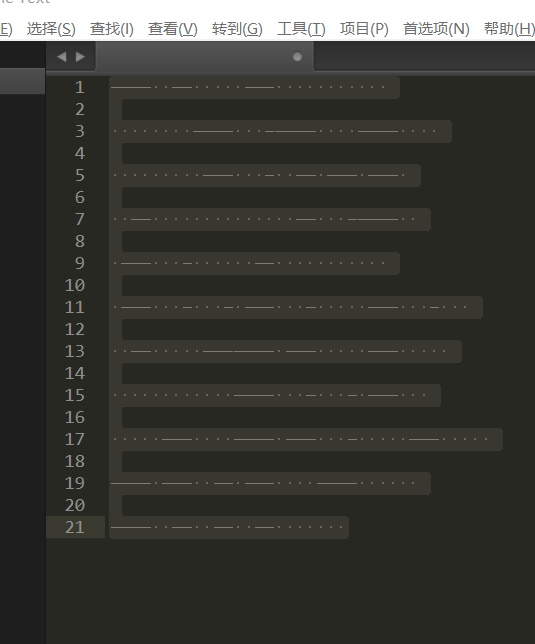
Task: Click line number 10 in gutter
Action: [x=75, y=285]
